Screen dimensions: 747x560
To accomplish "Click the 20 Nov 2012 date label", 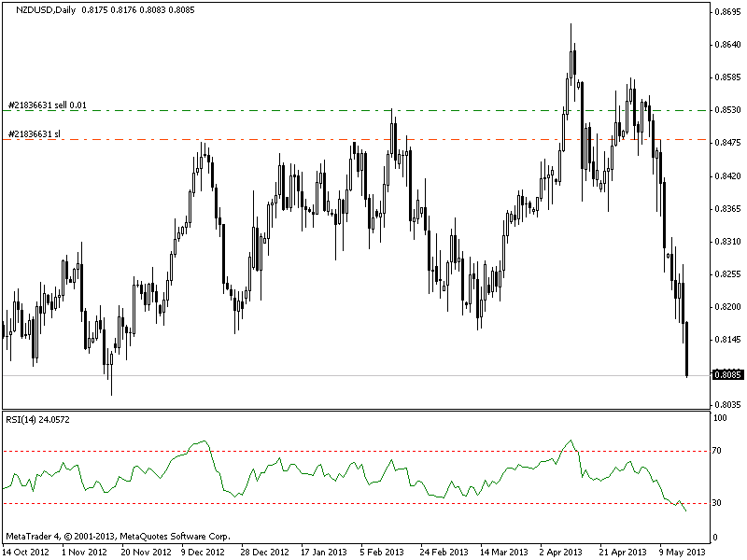I will tap(146, 552).
